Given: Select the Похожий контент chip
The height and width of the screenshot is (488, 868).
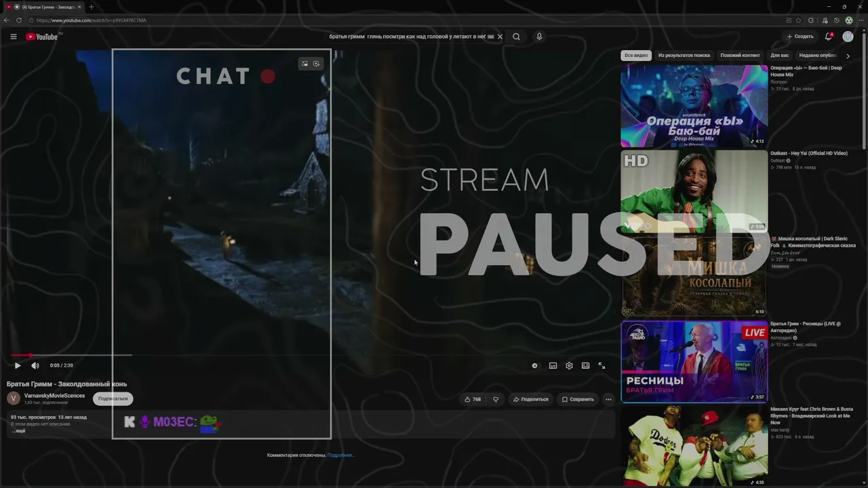Looking at the screenshot, I should point(740,56).
